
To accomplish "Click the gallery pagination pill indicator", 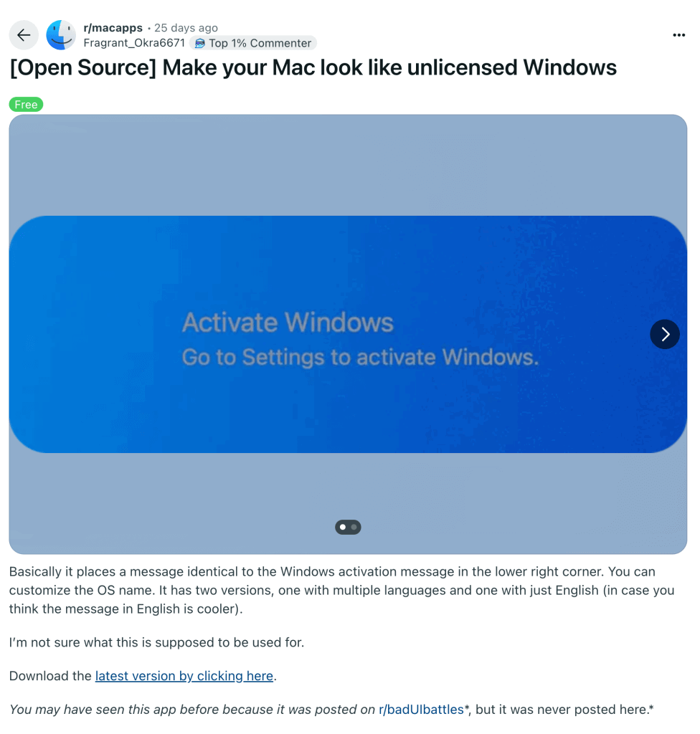I will coord(348,527).
